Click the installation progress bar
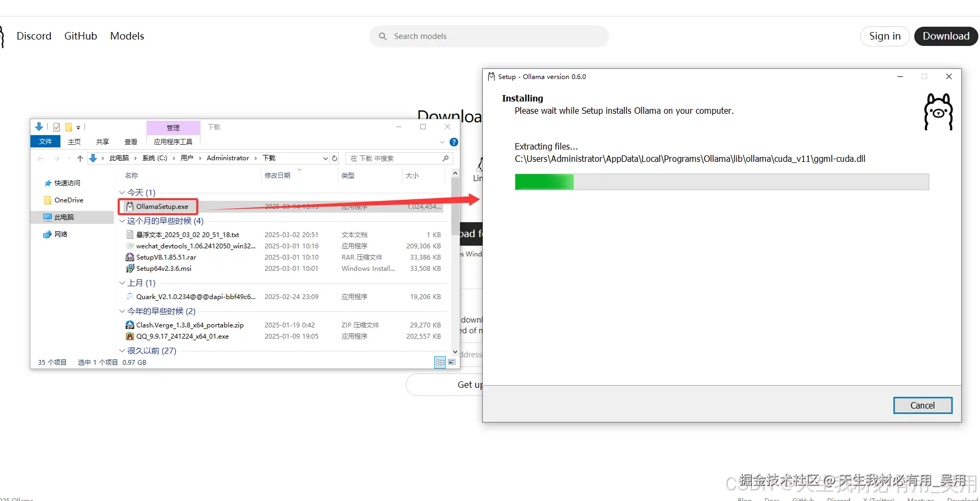980x501 pixels. [x=722, y=182]
